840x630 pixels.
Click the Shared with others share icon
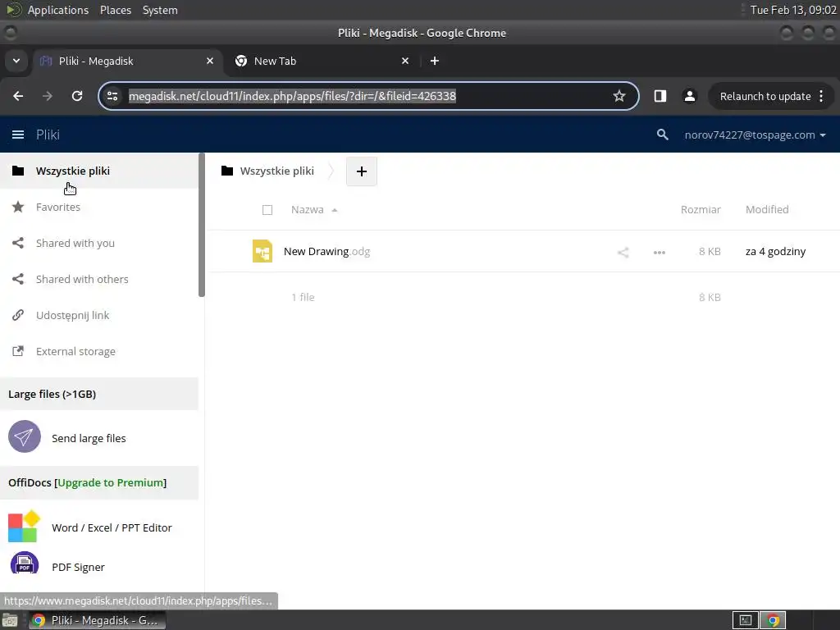click(18, 279)
